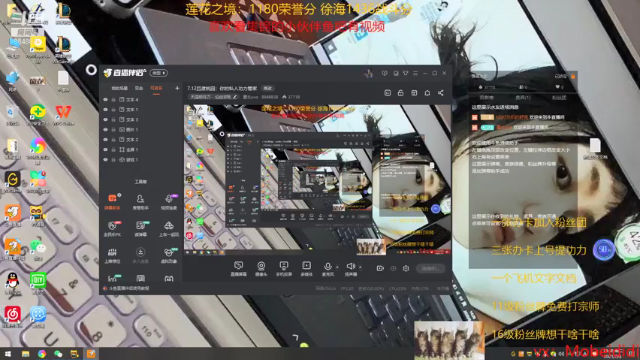Add a 多媒体 media source
Screen dimensions: 640x360
[306, 269]
